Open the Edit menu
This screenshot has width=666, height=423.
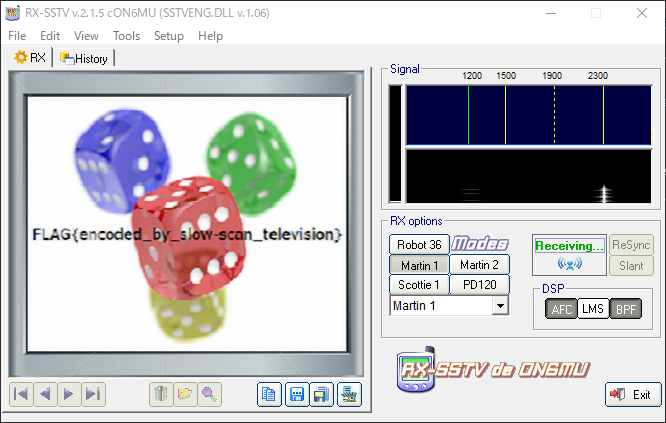(50, 36)
